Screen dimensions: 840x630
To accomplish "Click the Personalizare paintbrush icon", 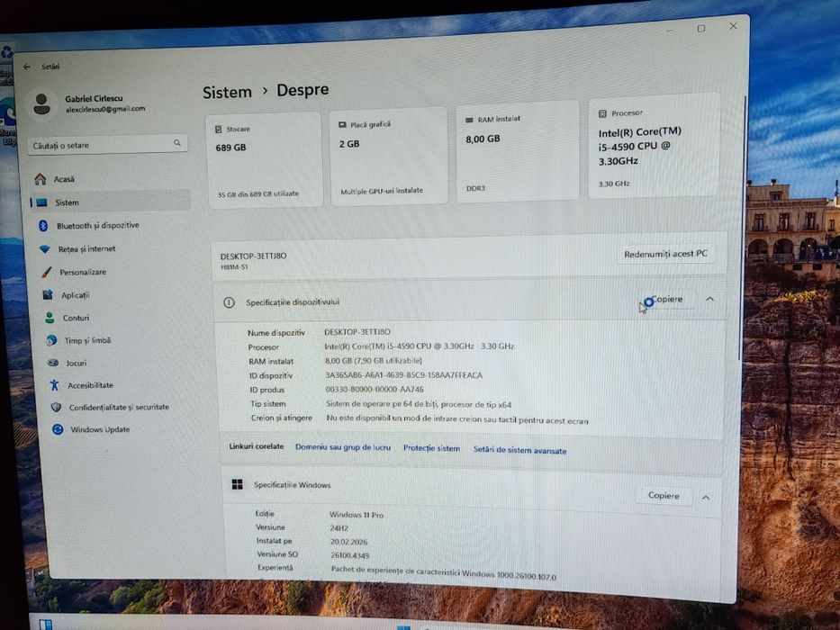I will tap(47, 272).
